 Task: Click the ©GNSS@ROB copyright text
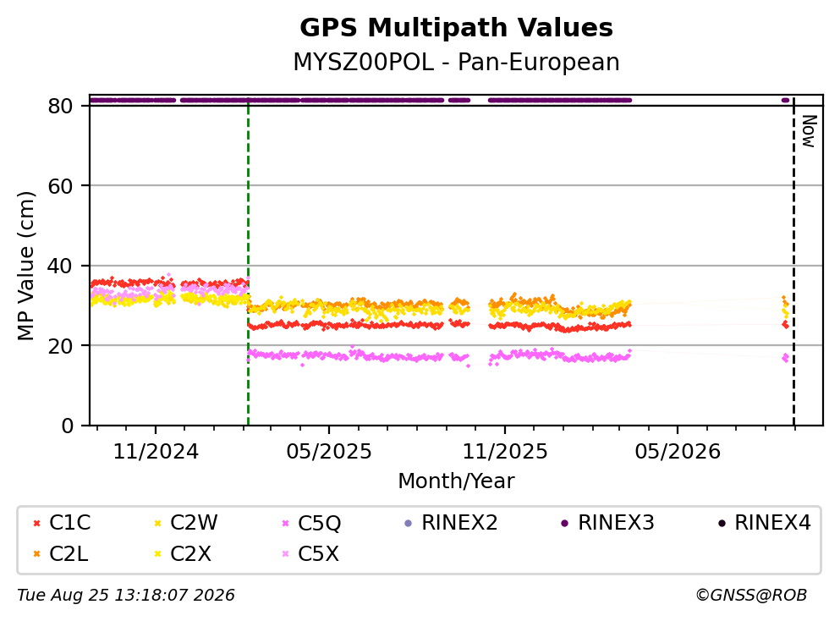(751, 596)
